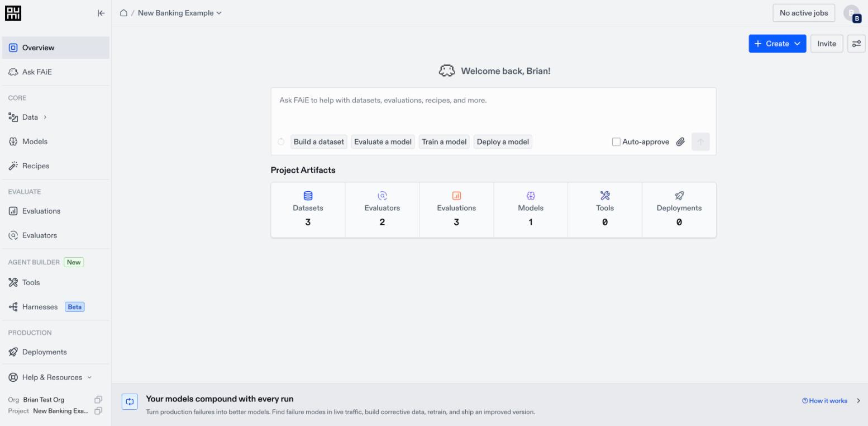This screenshot has width=868, height=426.
Task: Collapse the sidebar with arrow icon
Action: (101, 13)
